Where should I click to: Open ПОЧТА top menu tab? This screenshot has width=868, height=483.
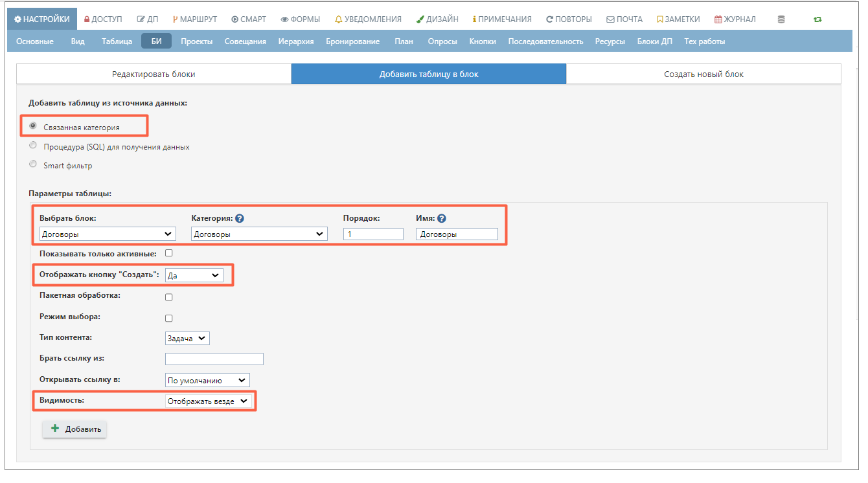click(624, 19)
